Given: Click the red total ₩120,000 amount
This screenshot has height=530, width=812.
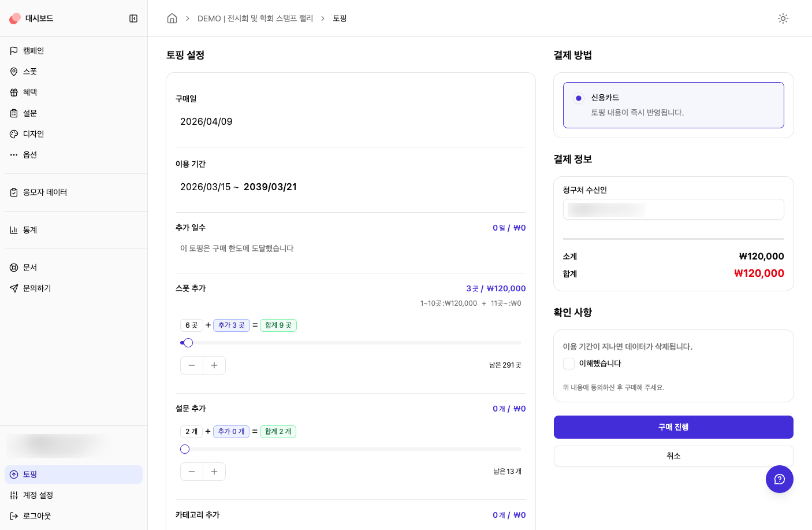Looking at the screenshot, I should tap(759, 273).
